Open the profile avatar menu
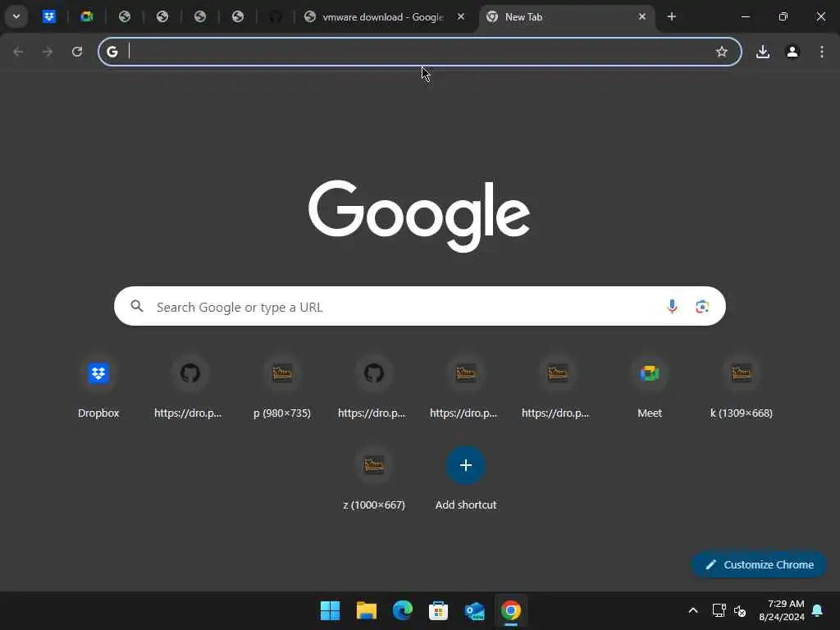 (792, 52)
